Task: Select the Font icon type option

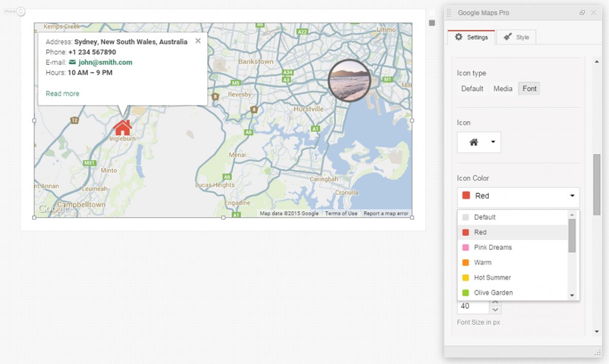Action: tap(529, 88)
